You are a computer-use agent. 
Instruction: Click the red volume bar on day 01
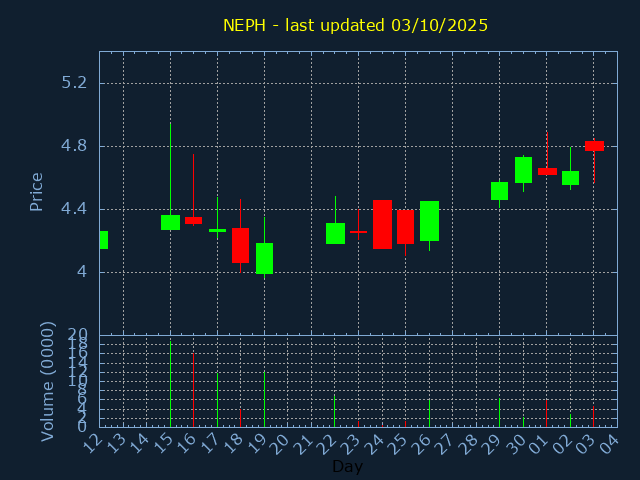pyautogui.click(x=546, y=413)
